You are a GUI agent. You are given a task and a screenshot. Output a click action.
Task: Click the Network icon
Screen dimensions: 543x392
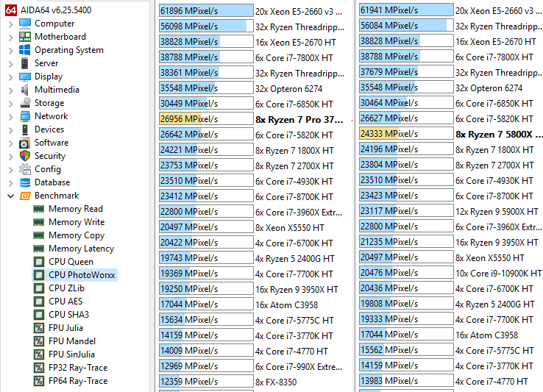click(x=25, y=116)
